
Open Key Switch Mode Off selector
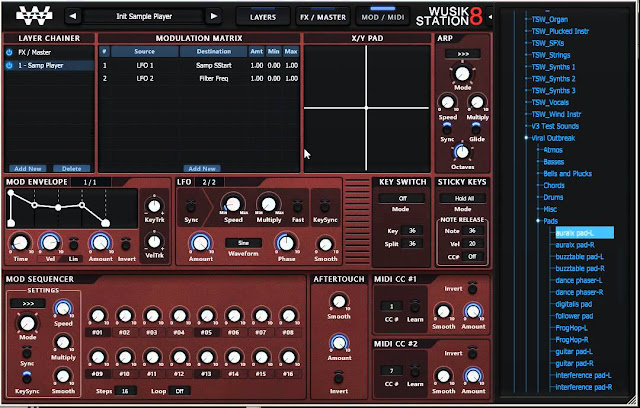pos(402,198)
